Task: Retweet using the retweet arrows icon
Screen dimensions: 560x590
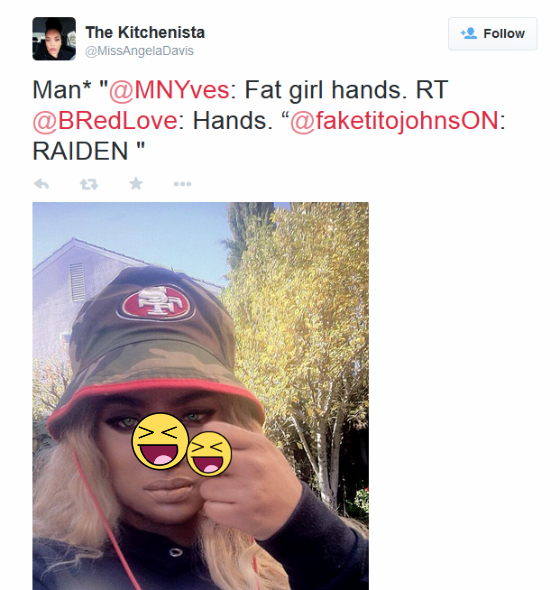Action: [x=89, y=184]
